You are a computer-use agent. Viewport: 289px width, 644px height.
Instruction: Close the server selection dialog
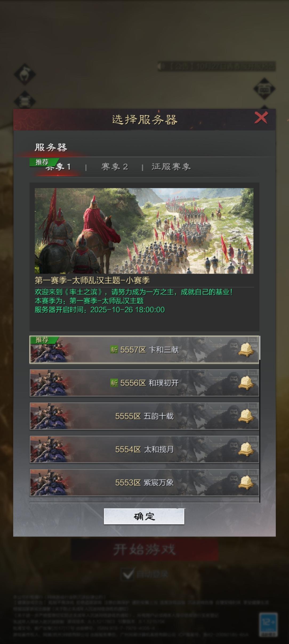tap(261, 118)
